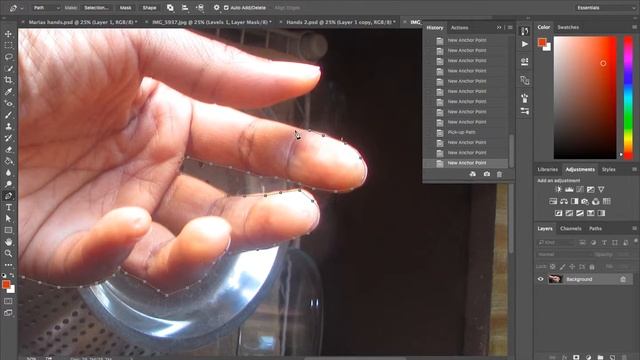640x360 pixels.
Task: Create new document from current state
Action: 473,174
